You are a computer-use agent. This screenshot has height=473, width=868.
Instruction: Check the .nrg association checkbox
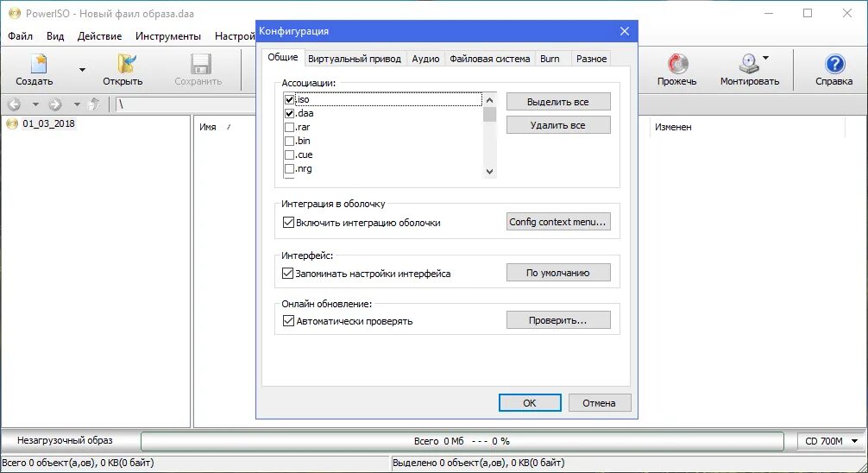coord(289,169)
